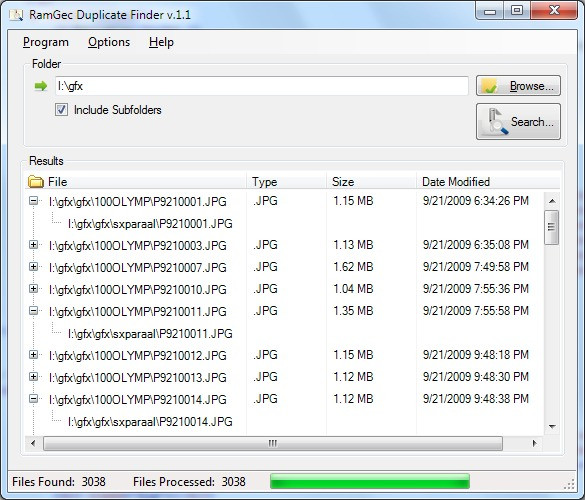585x500 pixels.
Task: Click the scroll down arrow in results
Action: tap(552, 426)
